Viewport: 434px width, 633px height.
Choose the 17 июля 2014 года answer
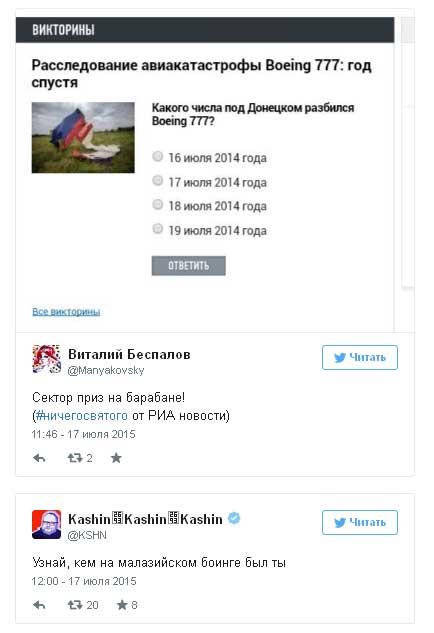point(157,180)
